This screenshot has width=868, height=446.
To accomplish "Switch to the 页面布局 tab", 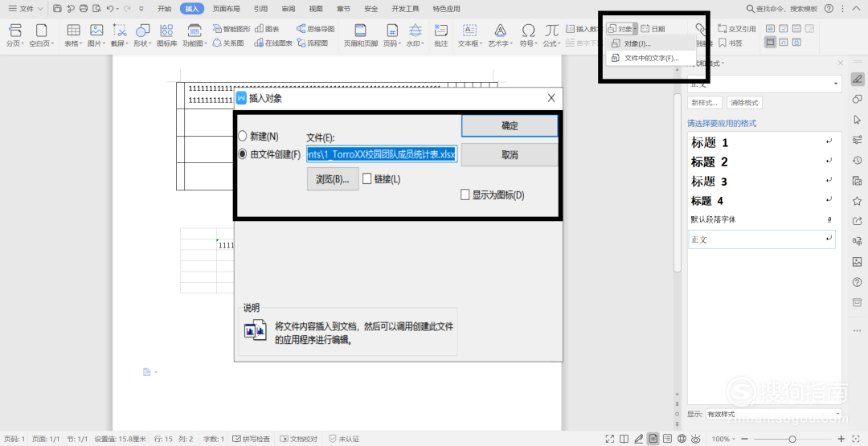I will (x=227, y=9).
